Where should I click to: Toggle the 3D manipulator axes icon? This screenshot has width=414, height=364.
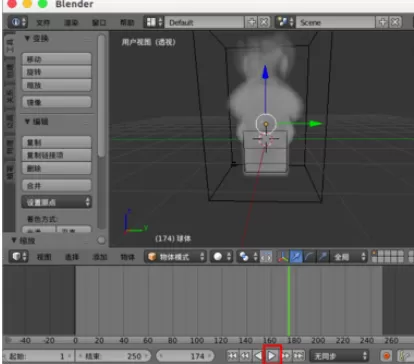283,257
